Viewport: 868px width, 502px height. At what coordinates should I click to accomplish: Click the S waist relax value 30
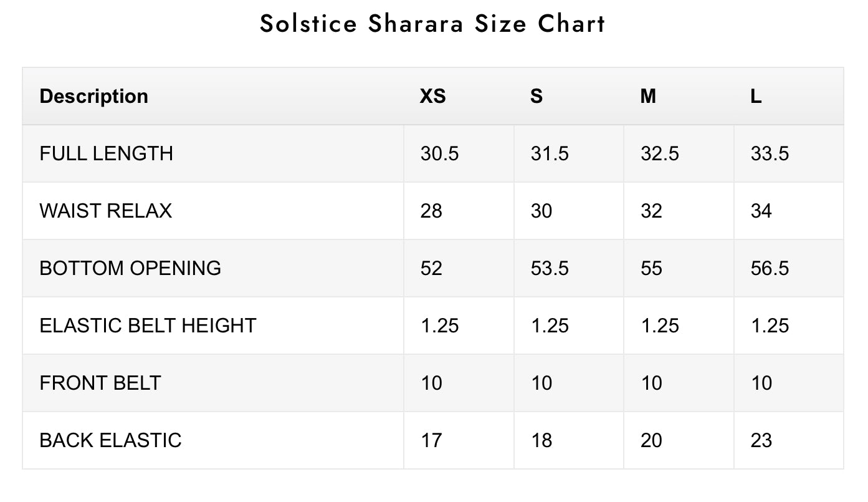click(541, 211)
